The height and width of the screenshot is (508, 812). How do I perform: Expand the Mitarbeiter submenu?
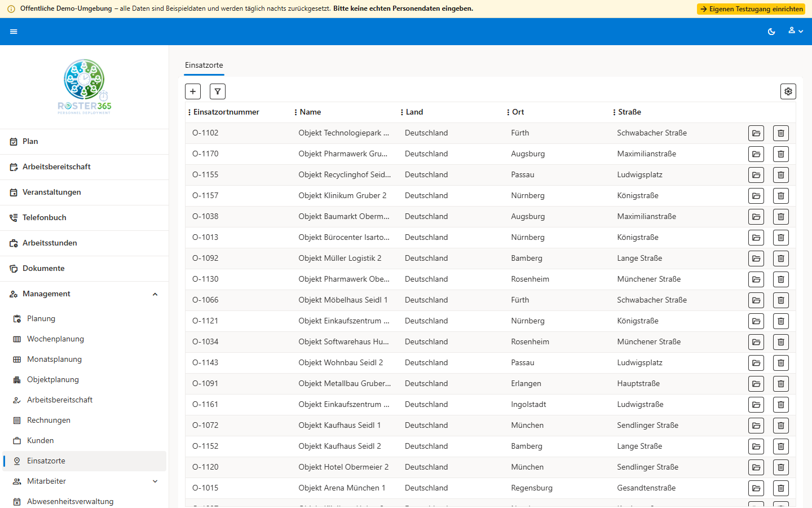[85, 481]
